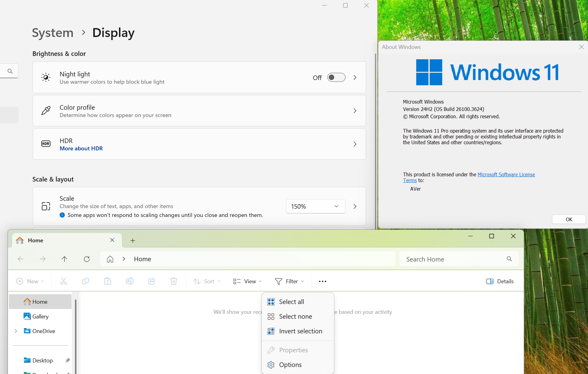This screenshot has height=374, width=588.
Task: Click the Paste clipboard icon in Explorer
Action: pos(108,281)
